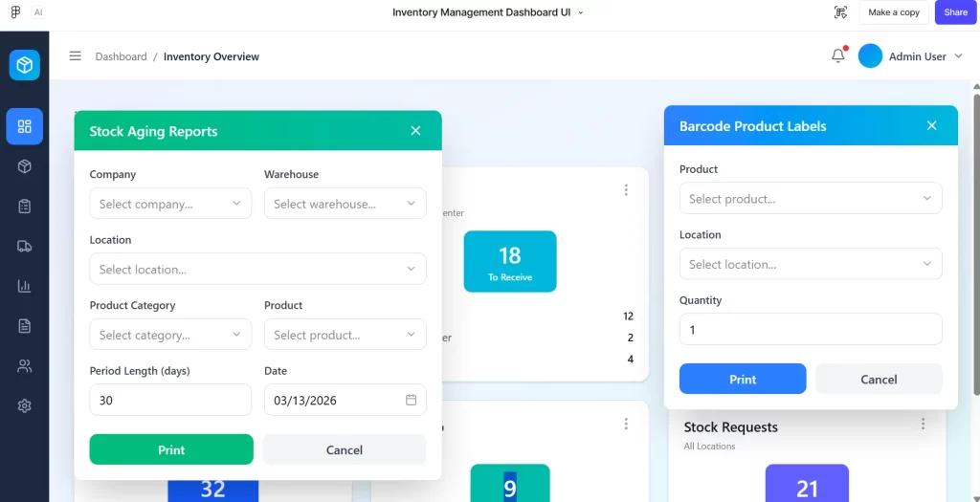Open Location dropdown in Stock Aging Reports

click(x=258, y=269)
